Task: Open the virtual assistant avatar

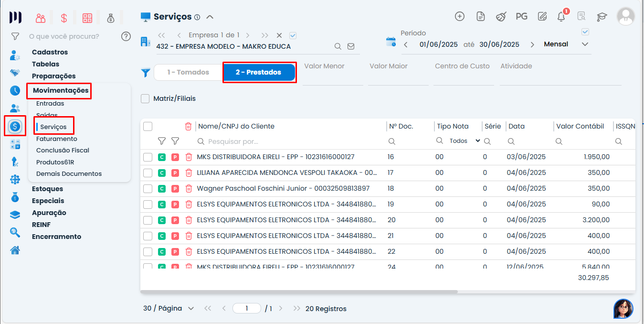Action: 623,309
